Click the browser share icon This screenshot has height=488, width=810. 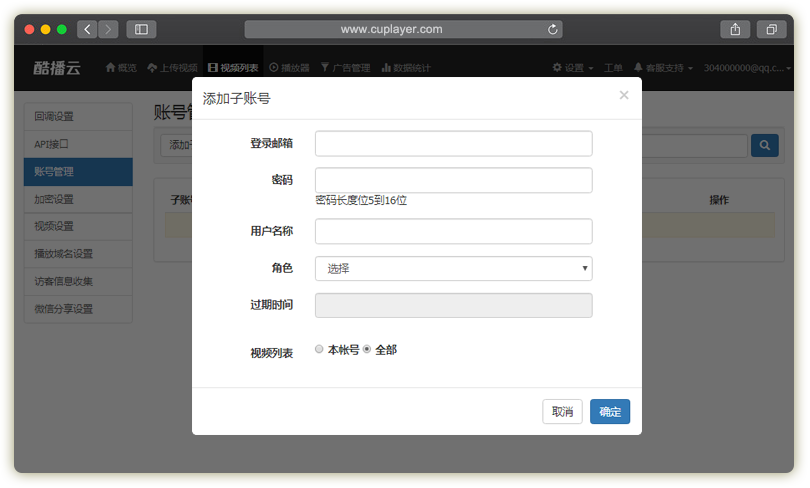point(735,29)
